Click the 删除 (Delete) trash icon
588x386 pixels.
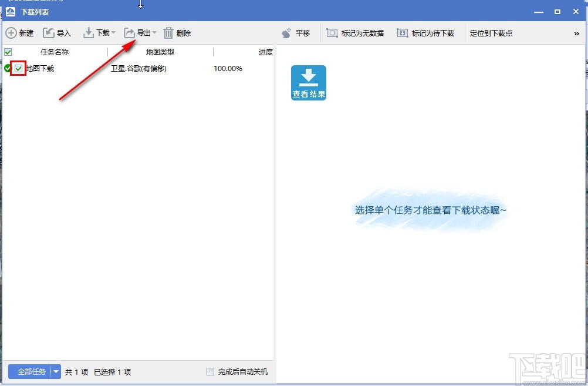(x=168, y=33)
